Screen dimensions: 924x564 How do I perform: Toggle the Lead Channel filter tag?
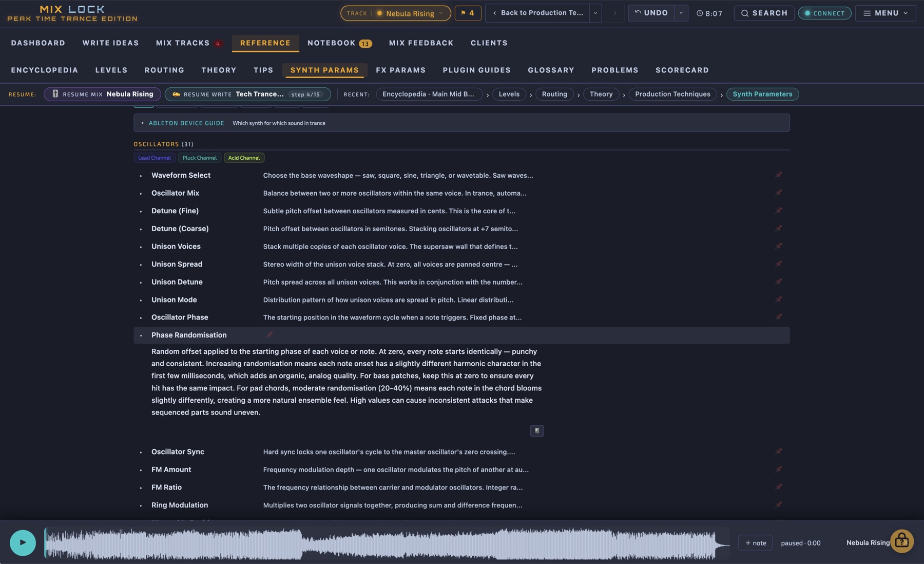tap(155, 158)
